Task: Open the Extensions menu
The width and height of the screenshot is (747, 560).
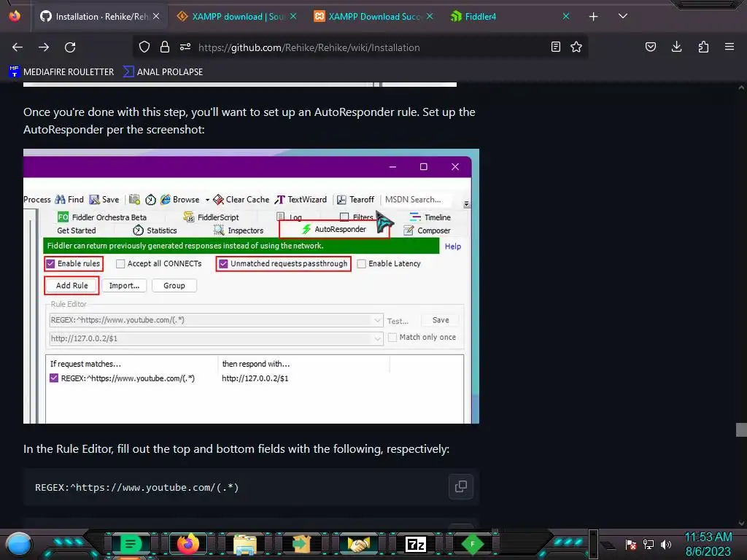Action: (703, 47)
